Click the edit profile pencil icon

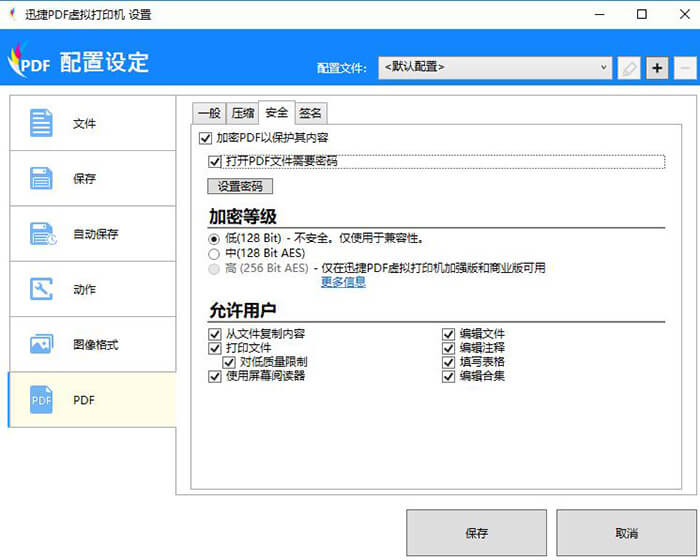coord(629,68)
